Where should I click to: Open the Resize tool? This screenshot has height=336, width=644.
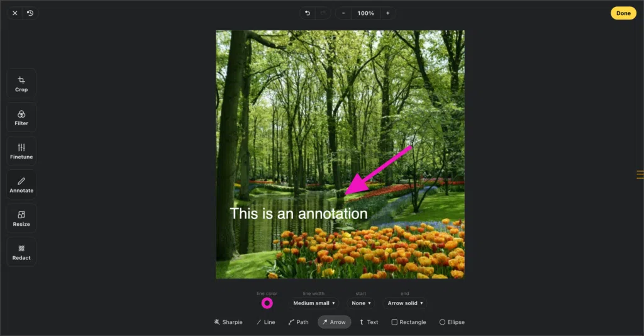(x=21, y=218)
